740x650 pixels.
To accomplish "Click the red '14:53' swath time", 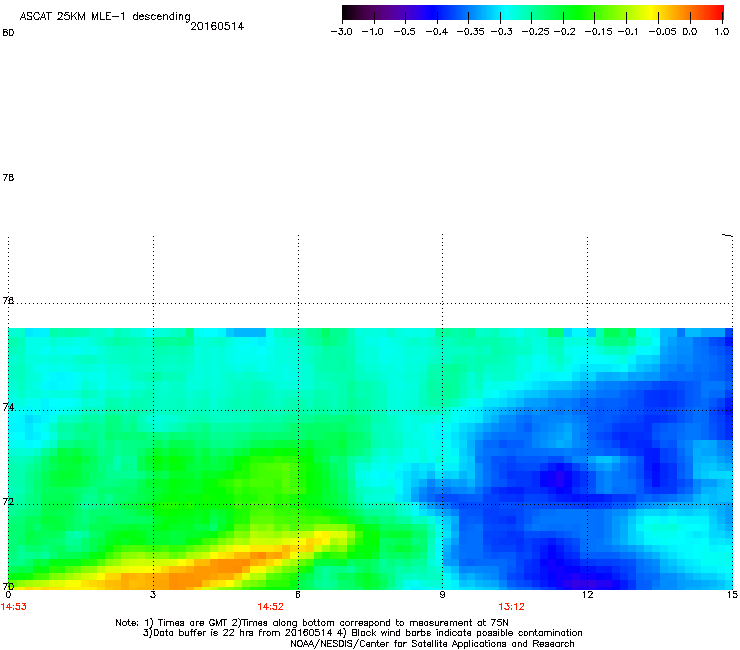I will pyautogui.click(x=14, y=607).
